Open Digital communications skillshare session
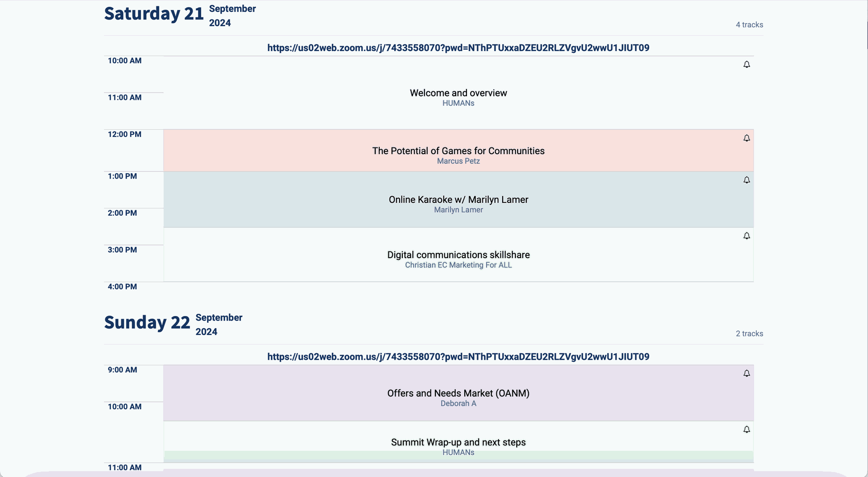The image size is (868, 477). pos(458,255)
